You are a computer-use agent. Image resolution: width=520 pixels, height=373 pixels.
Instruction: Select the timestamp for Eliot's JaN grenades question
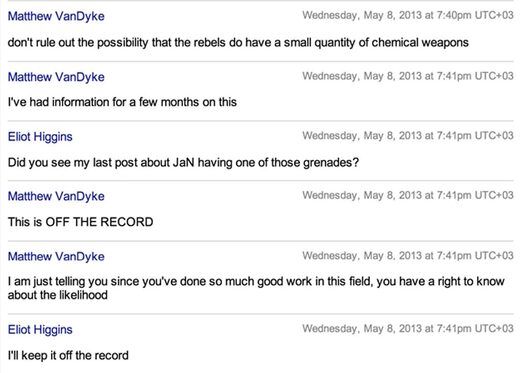coord(408,136)
